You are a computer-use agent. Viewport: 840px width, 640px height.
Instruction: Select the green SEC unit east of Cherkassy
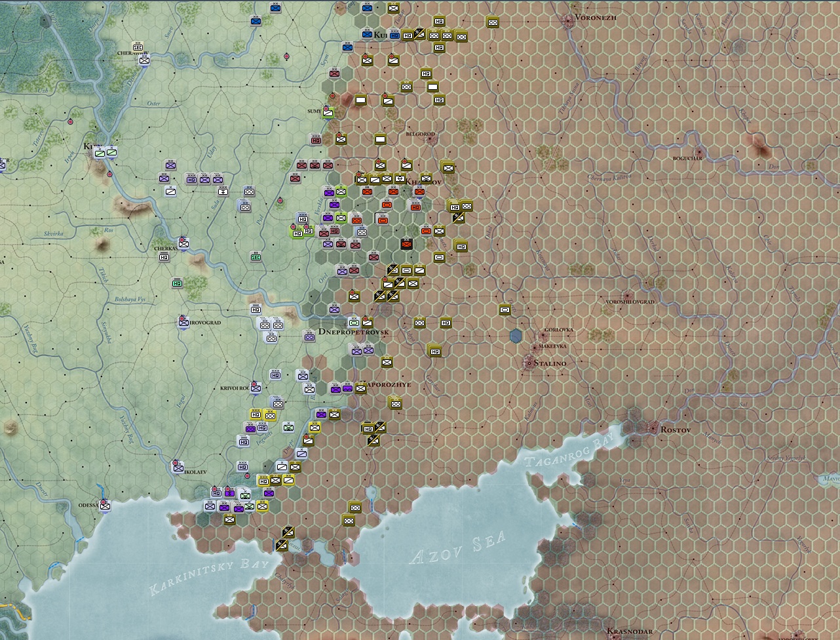256,257
